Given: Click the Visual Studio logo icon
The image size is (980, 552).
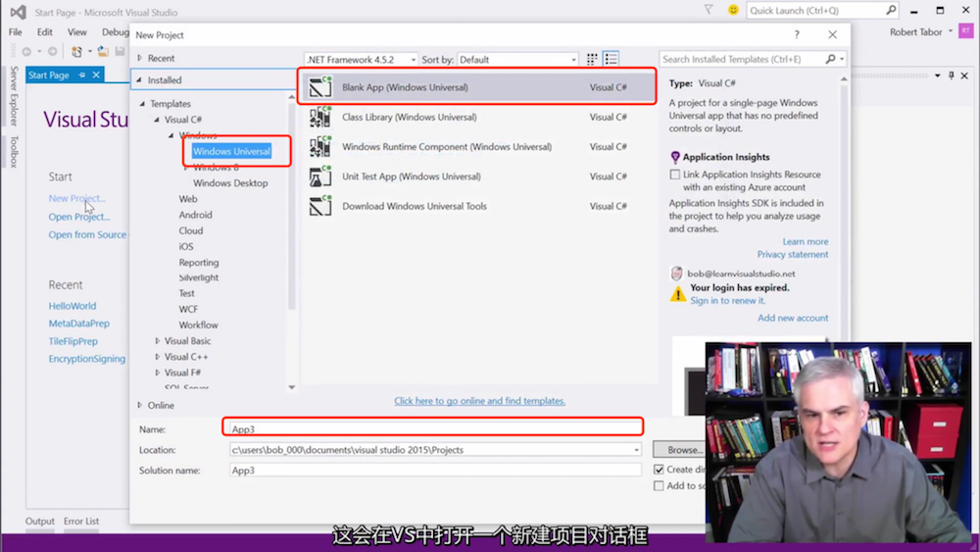Looking at the screenshot, I should 18,12.
